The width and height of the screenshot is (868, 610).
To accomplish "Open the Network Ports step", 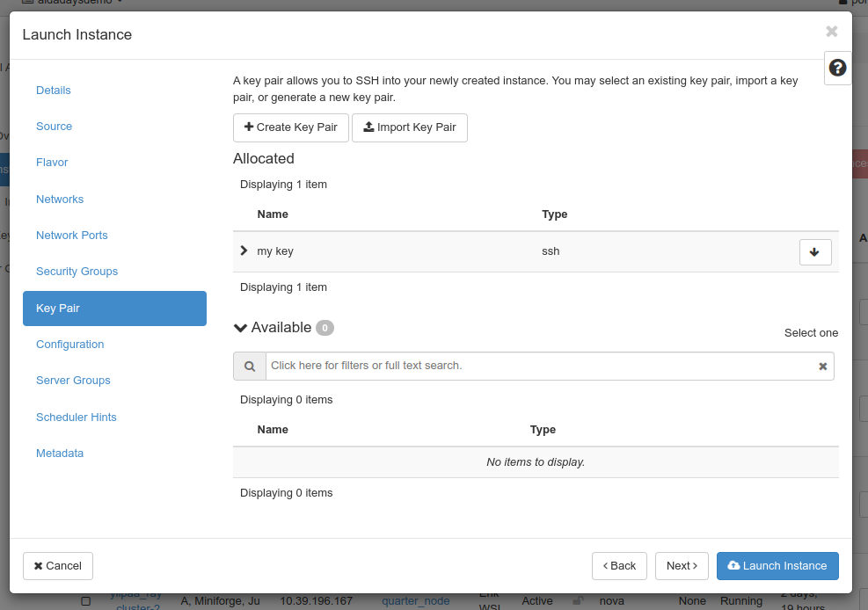I will click(x=72, y=235).
